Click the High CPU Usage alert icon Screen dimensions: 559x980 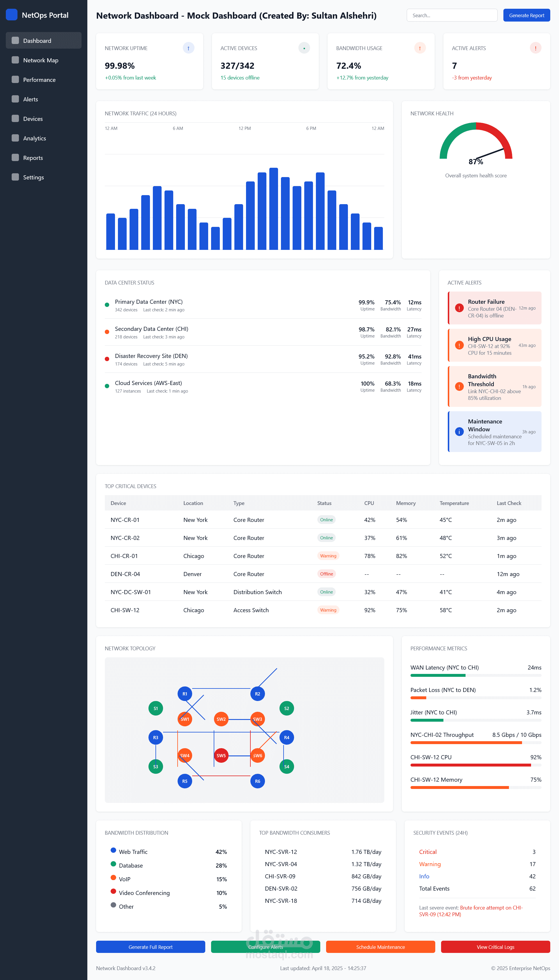459,345
